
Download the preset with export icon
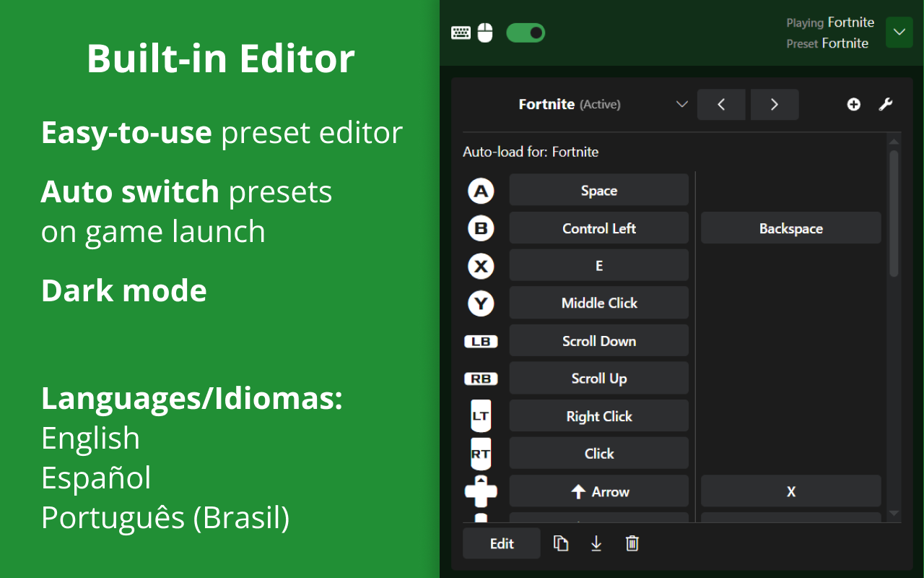click(596, 543)
